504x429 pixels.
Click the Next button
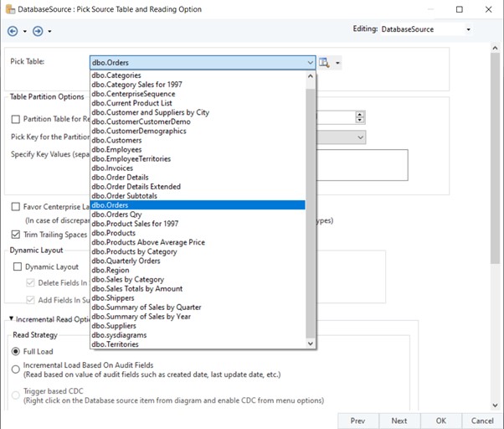point(399,421)
